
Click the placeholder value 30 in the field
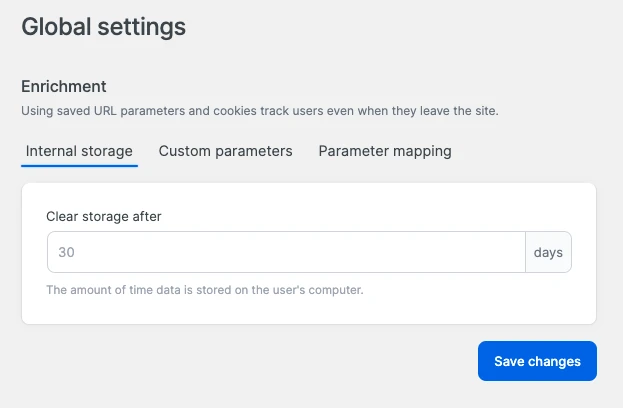[x=66, y=252]
